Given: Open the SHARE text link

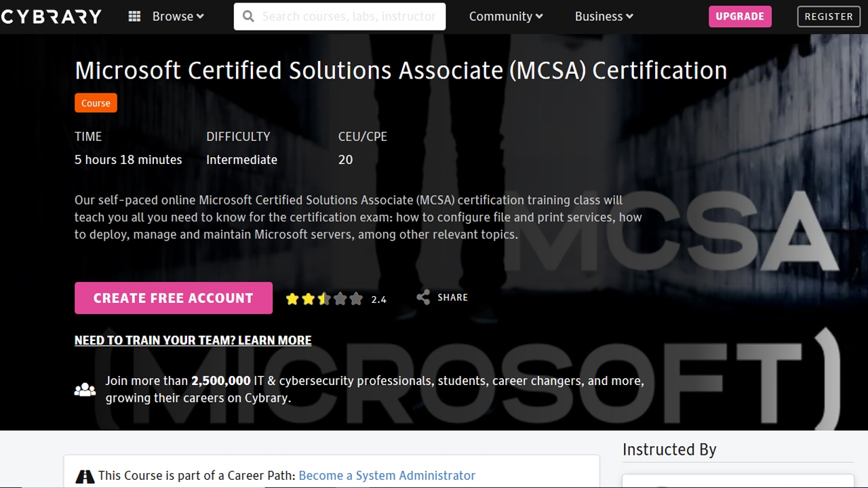Looking at the screenshot, I should coord(453,298).
